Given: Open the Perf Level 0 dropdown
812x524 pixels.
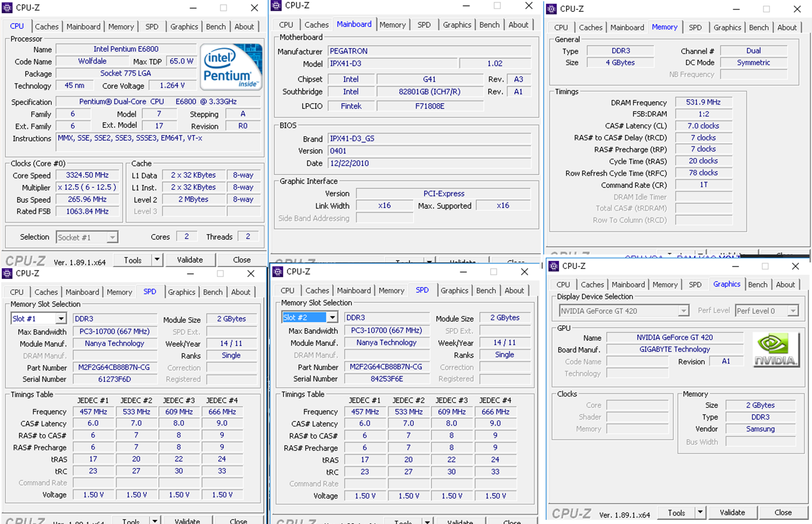Looking at the screenshot, I should pyautogui.click(x=793, y=311).
